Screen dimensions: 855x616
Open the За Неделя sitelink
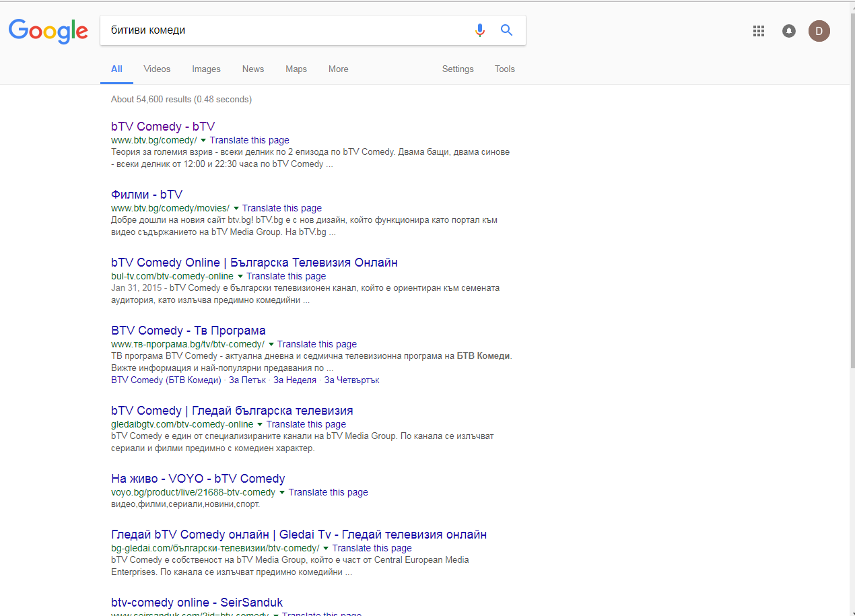click(295, 380)
